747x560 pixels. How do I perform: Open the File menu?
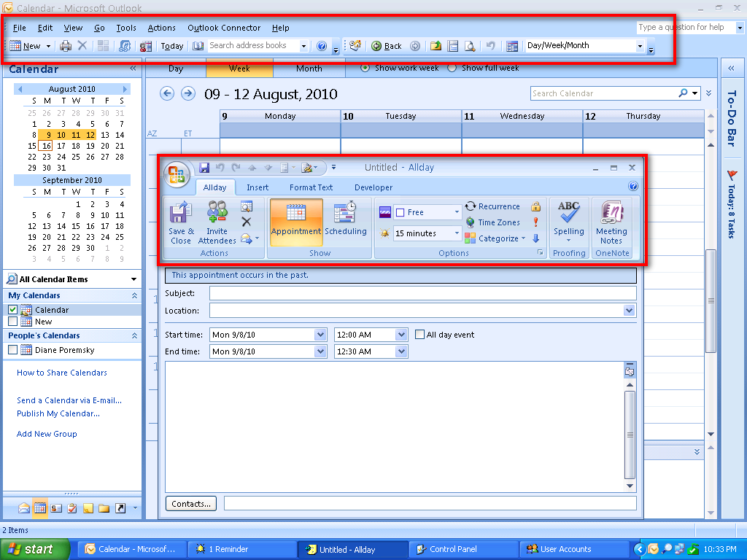pyautogui.click(x=20, y=28)
